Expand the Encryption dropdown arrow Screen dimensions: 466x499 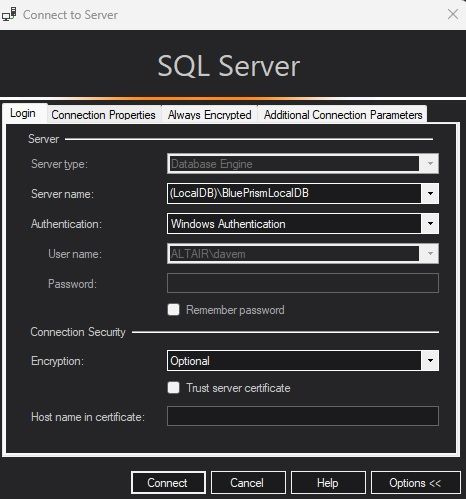pos(430,360)
